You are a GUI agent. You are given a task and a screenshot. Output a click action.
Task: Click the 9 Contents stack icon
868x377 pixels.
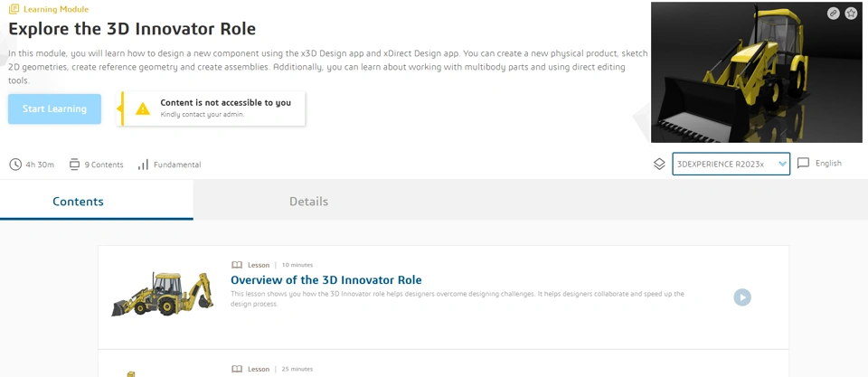[74, 165]
